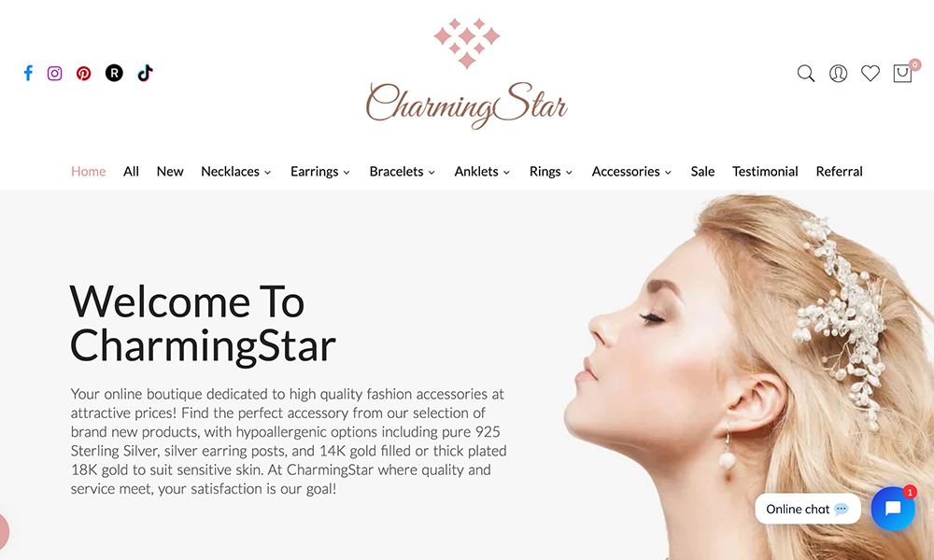Expand the Accessories dropdown menu

(631, 172)
